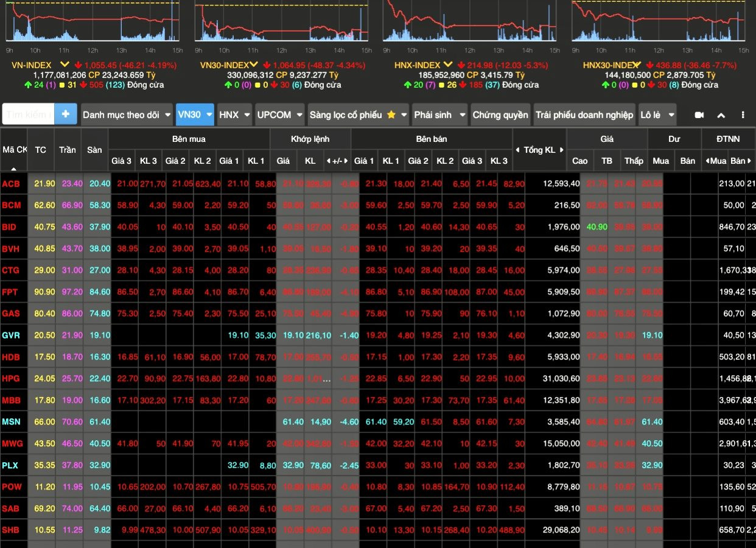
Task: Open the three-dot more options menu
Action: pyautogui.click(x=743, y=115)
